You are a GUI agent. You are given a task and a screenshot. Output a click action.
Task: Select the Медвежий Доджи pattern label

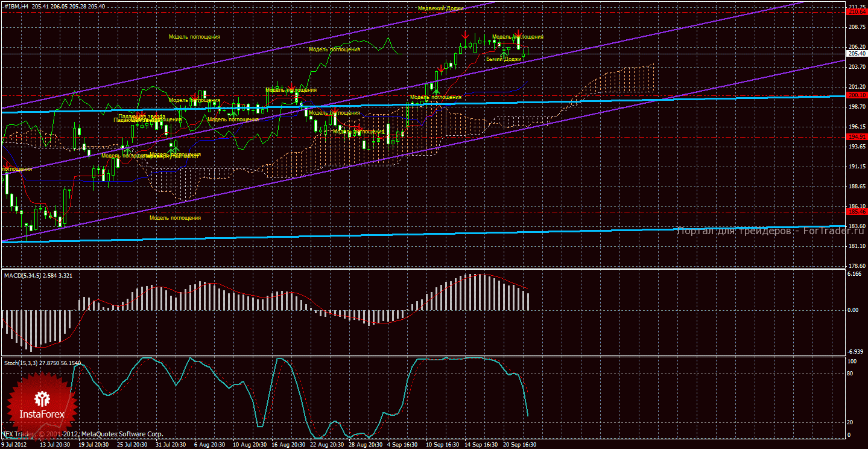442,8
